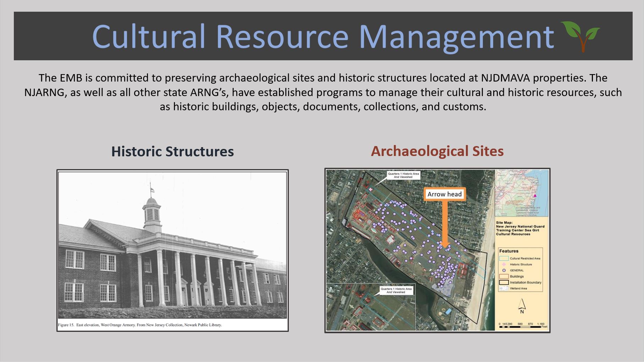Click the Figure 15 caption text
This screenshot has height=362, width=644.
140,325
